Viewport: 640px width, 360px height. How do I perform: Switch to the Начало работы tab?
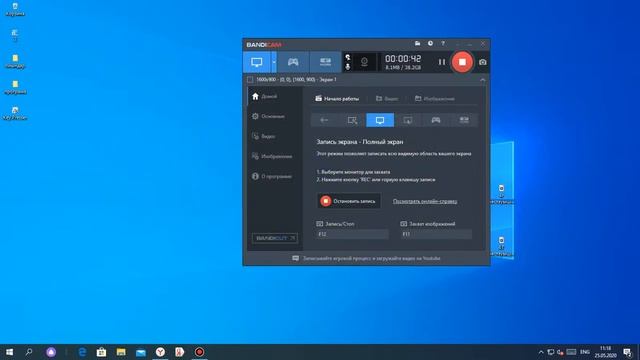[x=337, y=99]
